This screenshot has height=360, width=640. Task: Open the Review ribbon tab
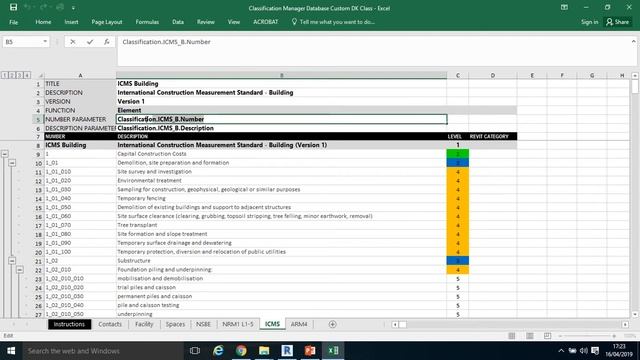(205, 22)
